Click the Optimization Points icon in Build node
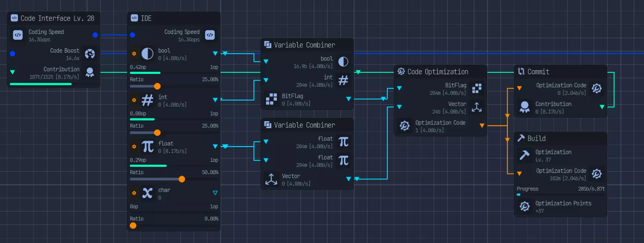 tap(525, 206)
